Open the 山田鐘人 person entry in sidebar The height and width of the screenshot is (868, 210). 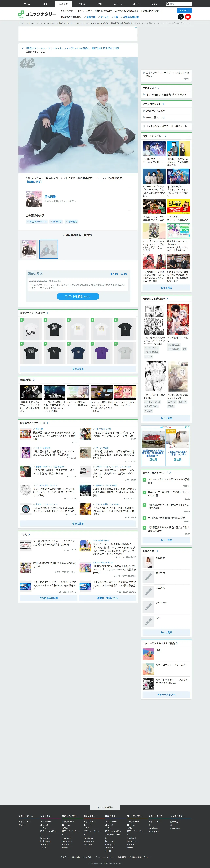166,592
